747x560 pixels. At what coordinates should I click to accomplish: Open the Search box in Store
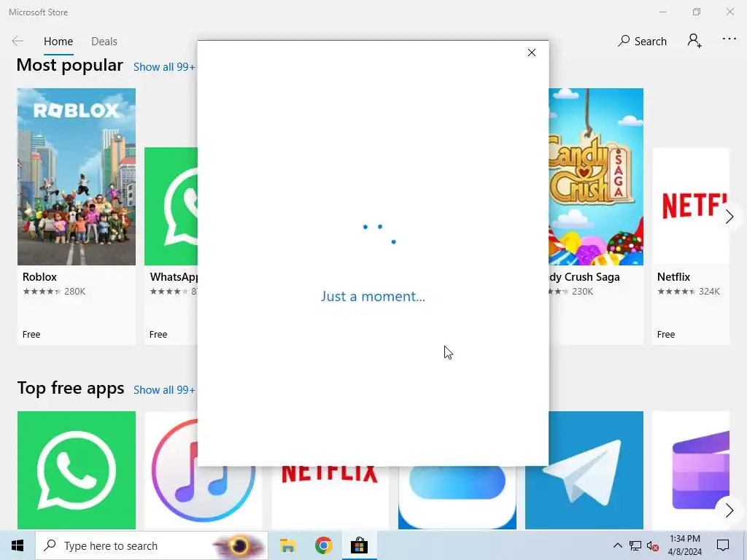tap(642, 41)
